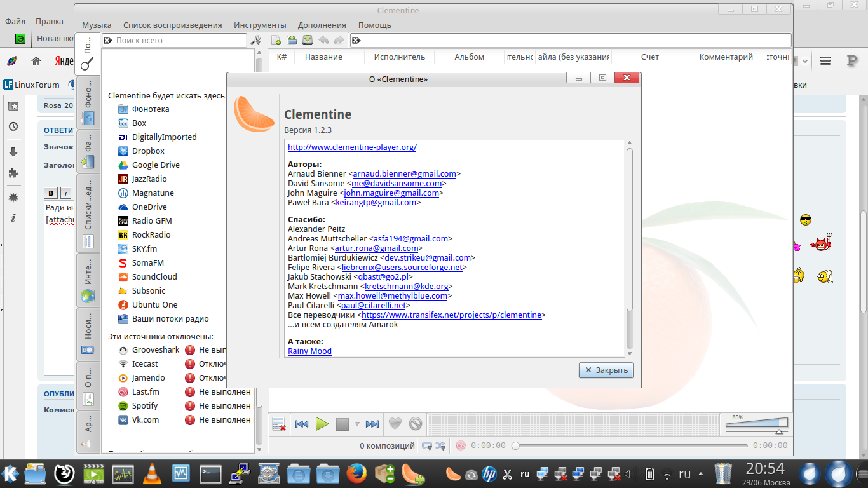868x488 pixels.
Task: Click the Box source icon
Action: (123, 123)
